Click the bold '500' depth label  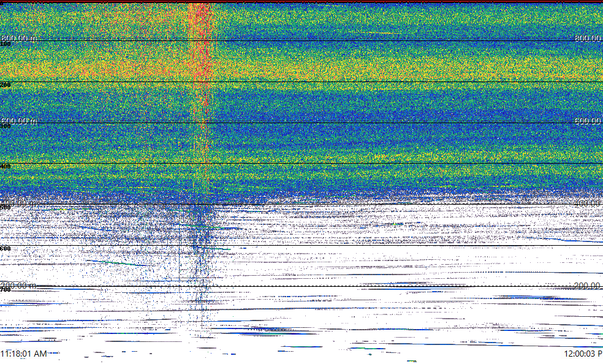point(6,208)
